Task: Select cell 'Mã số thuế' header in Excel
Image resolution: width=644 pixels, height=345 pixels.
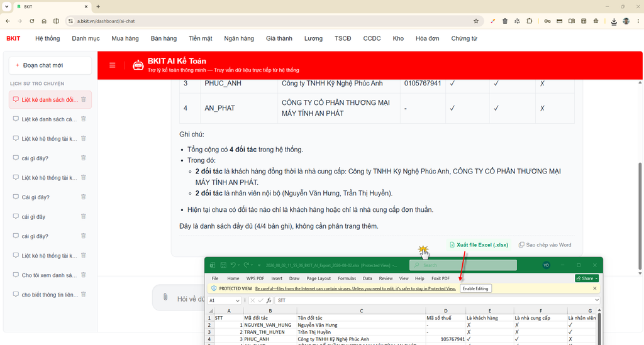Action: click(x=445, y=318)
